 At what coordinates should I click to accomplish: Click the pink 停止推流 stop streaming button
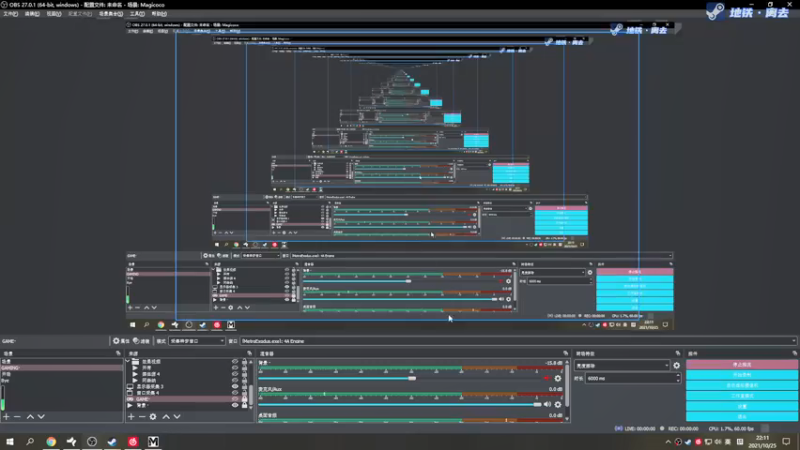pos(742,365)
